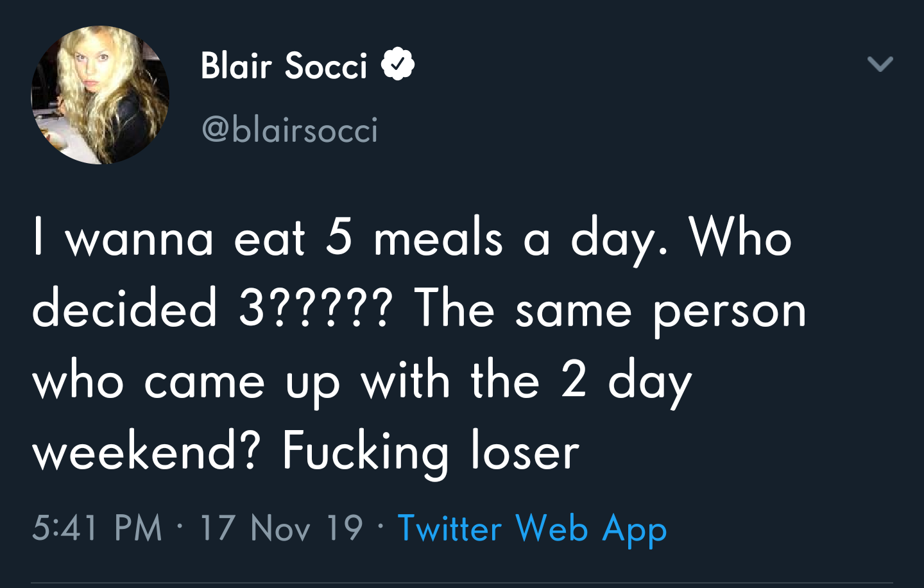924x588 pixels.
Task: Click the word "Who" ending the first line
Action: pos(740,239)
